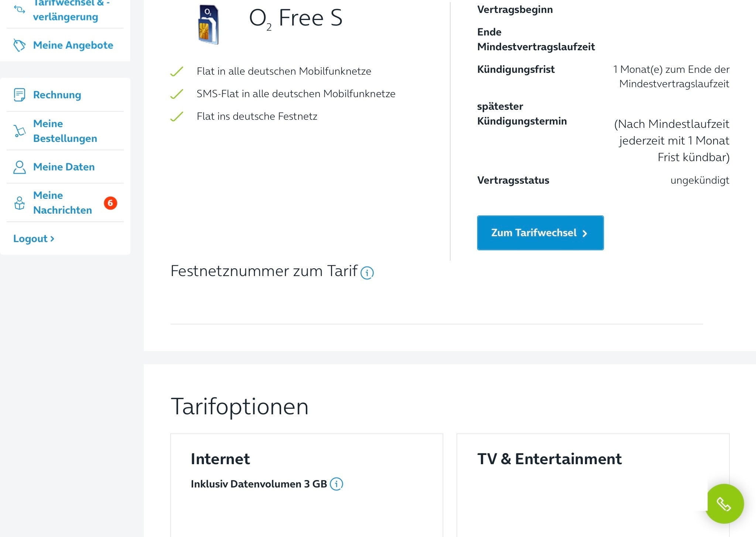Show info for Inklusiv Datenvolumen 3 GB
The height and width of the screenshot is (537, 756).
336,484
